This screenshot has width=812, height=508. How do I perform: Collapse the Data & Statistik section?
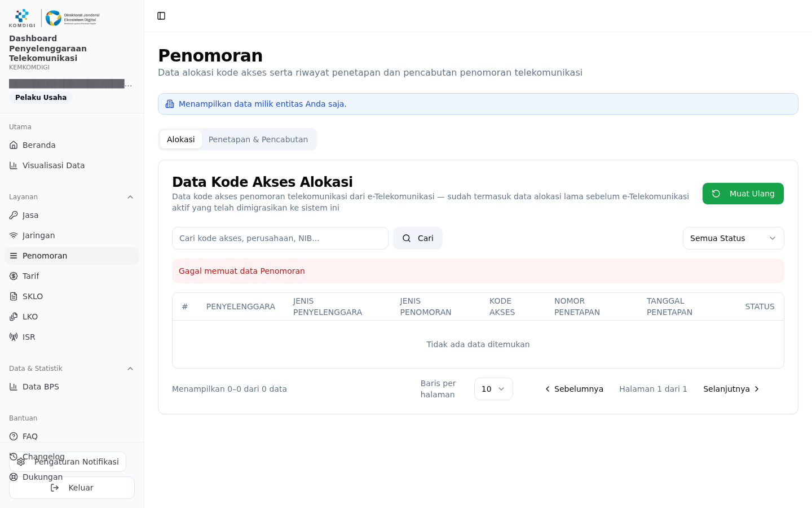130,369
